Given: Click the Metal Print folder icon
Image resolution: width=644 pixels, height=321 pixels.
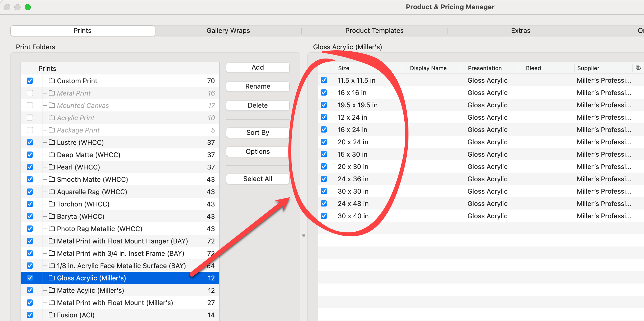Looking at the screenshot, I should click(x=52, y=93).
